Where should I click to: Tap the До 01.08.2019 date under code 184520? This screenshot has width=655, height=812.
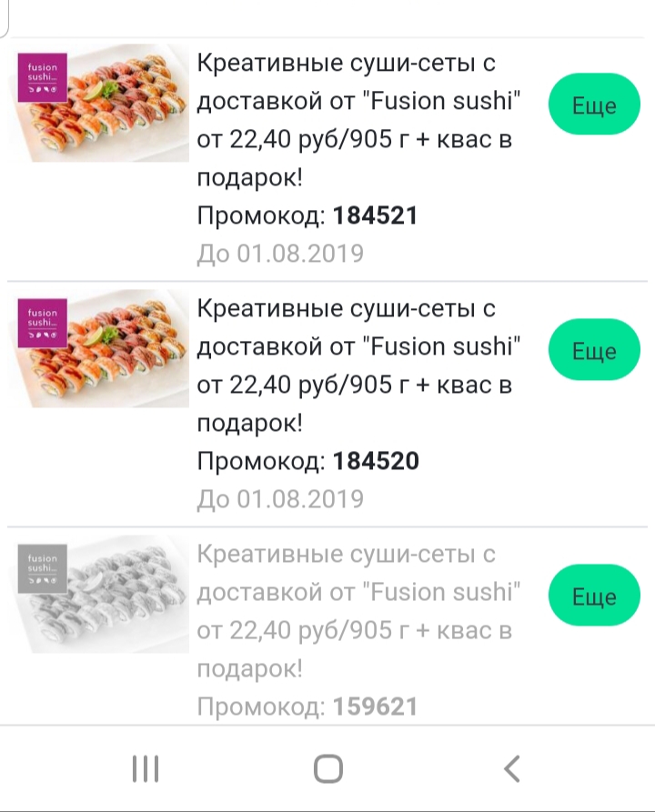click(x=280, y=498)
